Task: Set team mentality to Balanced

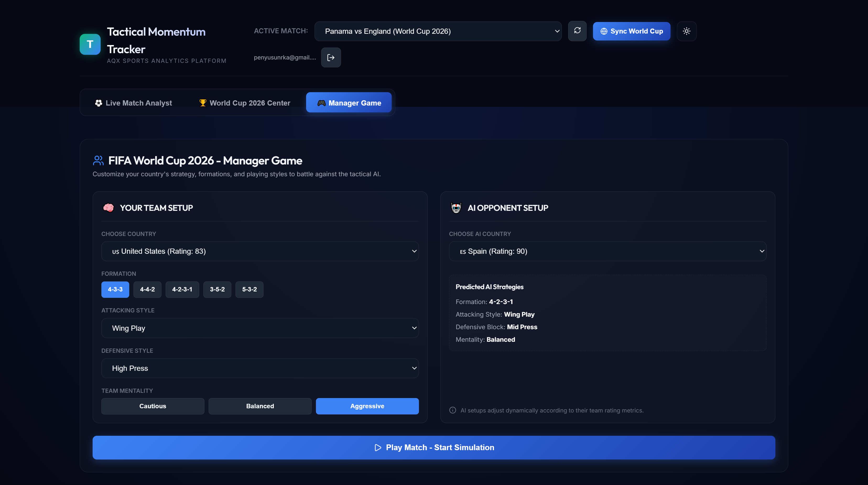Action: coord(260,406)
